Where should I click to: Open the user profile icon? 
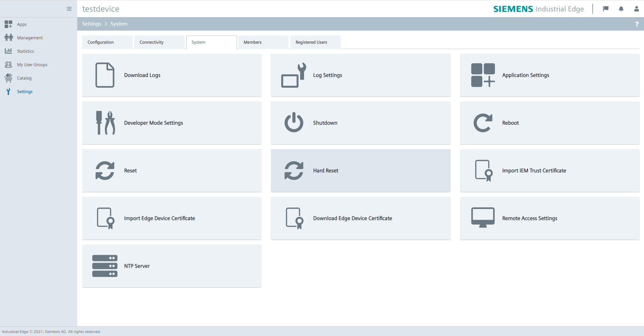click(x=636, y=9)
